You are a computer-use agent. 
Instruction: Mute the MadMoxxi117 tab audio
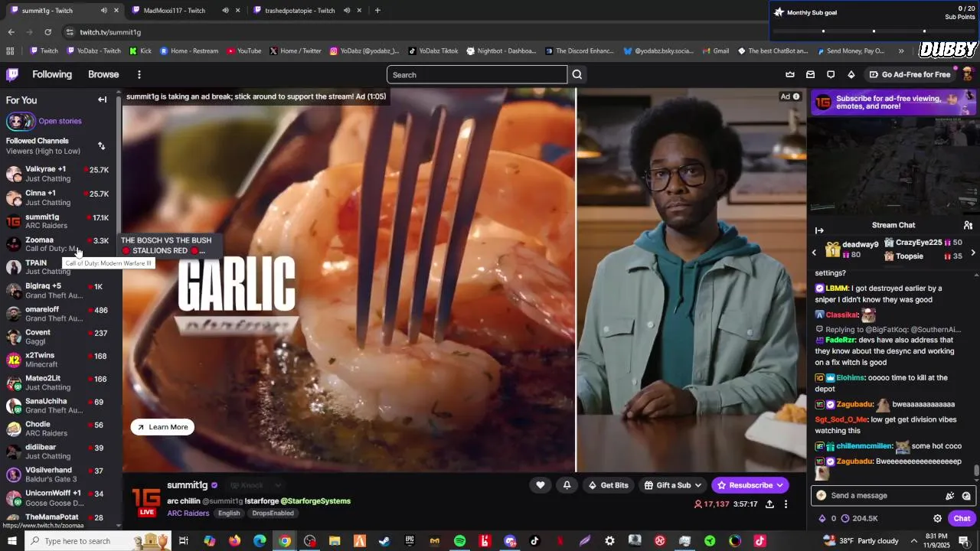coord(225,11)
